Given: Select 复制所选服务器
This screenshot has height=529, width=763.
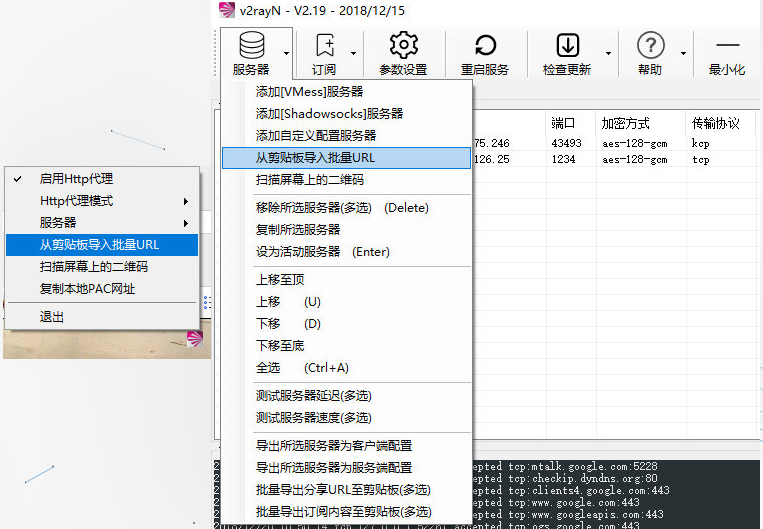Looking at the screenshot, I should click(x=346, y=230).
